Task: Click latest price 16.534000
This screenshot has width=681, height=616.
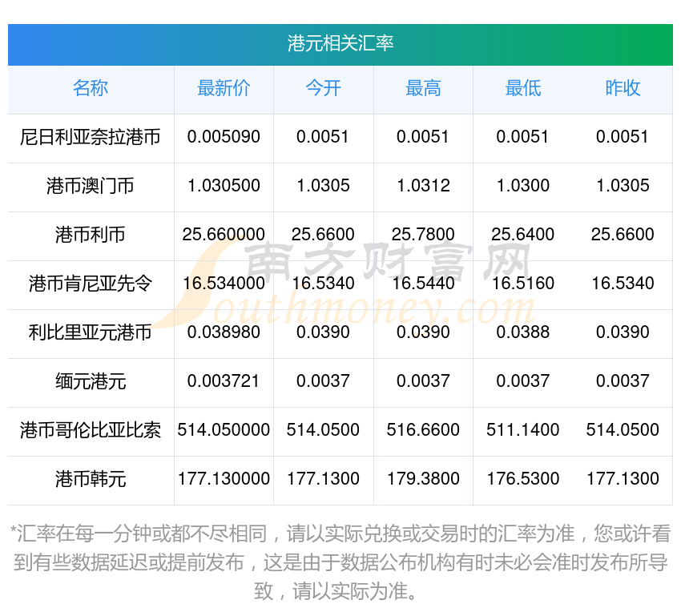Action: (224, 284)
